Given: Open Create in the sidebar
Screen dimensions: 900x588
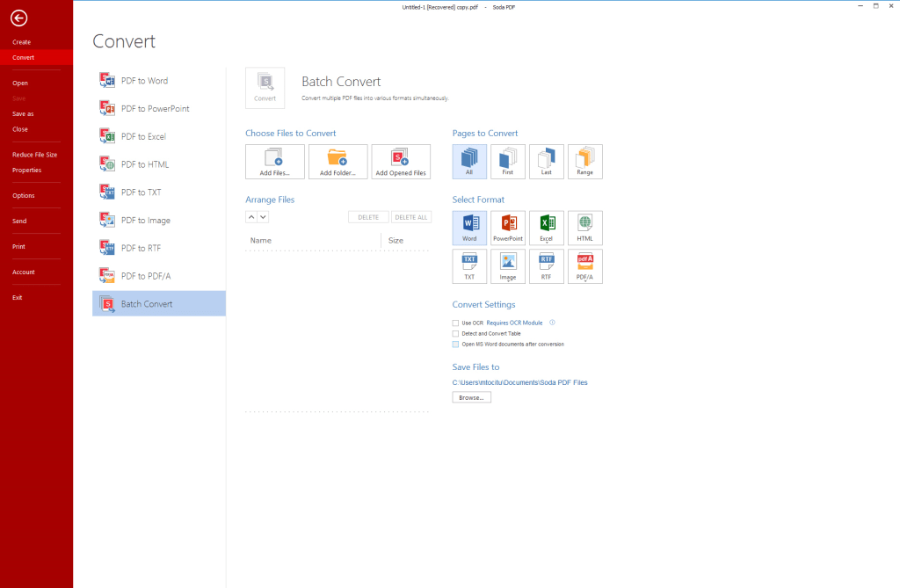Looking at the screenshot, I should [22, 42].
